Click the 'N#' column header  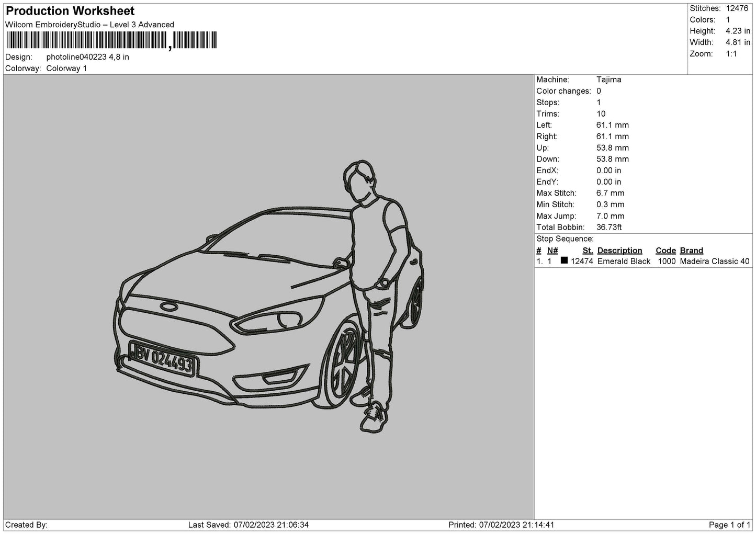552,251
